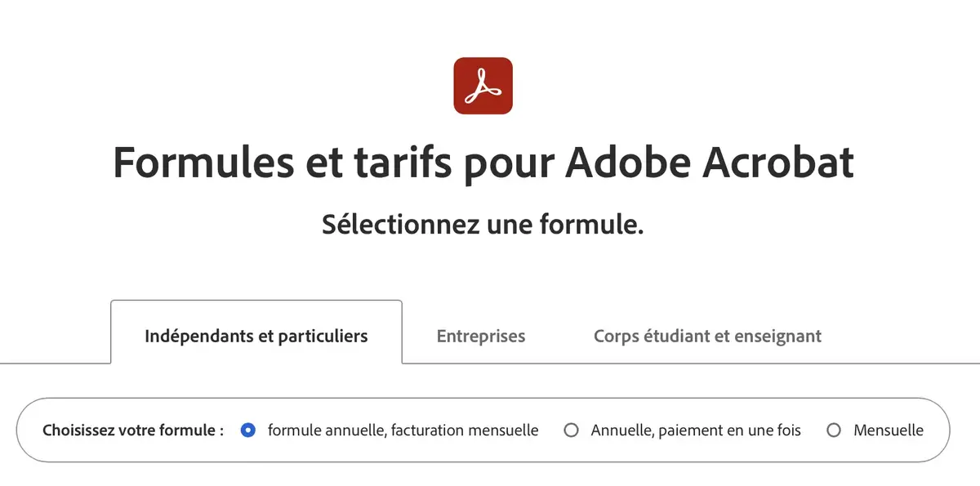View business pricing under Entreprises
This screenshot has width=980, height=486.
(480, 336)
